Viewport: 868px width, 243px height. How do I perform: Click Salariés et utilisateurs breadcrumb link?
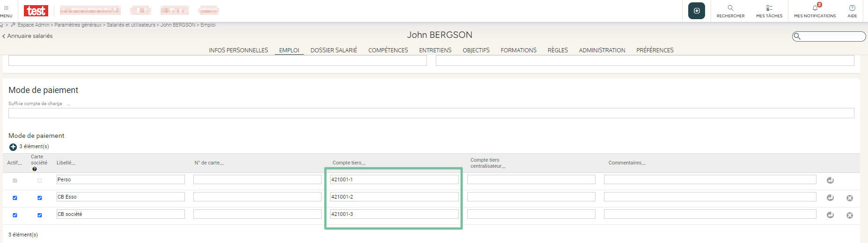[131, 25]
